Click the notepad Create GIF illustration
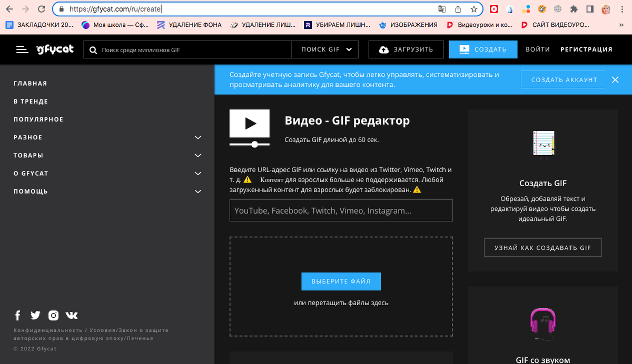The height and width of the screenshot is (364, 632). 543,144
